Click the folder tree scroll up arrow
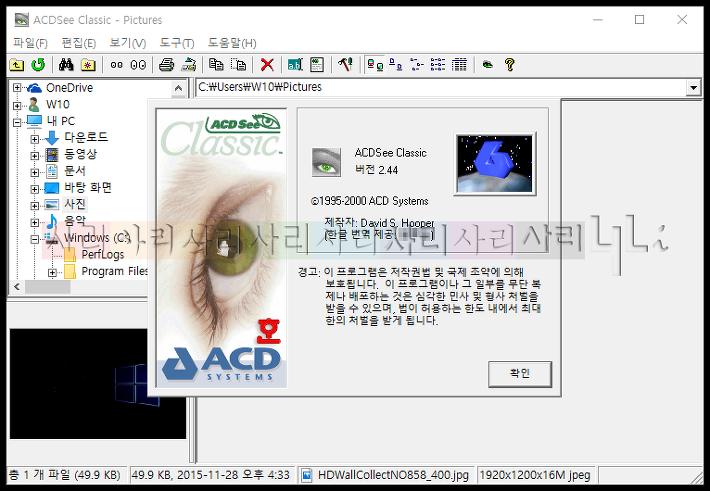 pyautogui.click(x=178, y=88)
